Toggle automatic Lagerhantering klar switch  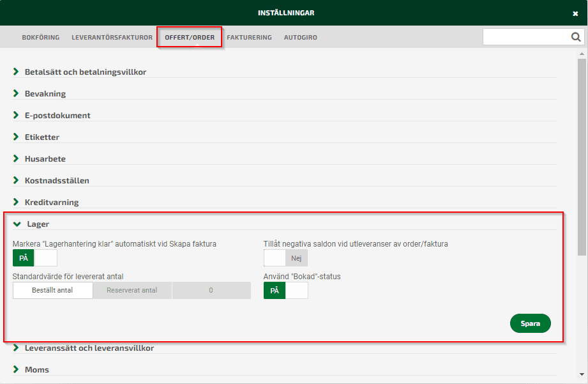click(35, 258)
